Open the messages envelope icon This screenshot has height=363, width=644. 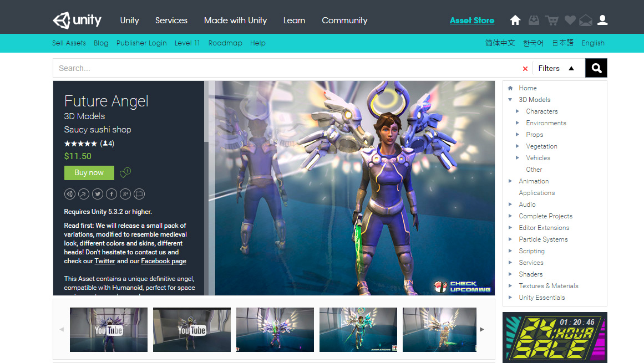point(586,20)
